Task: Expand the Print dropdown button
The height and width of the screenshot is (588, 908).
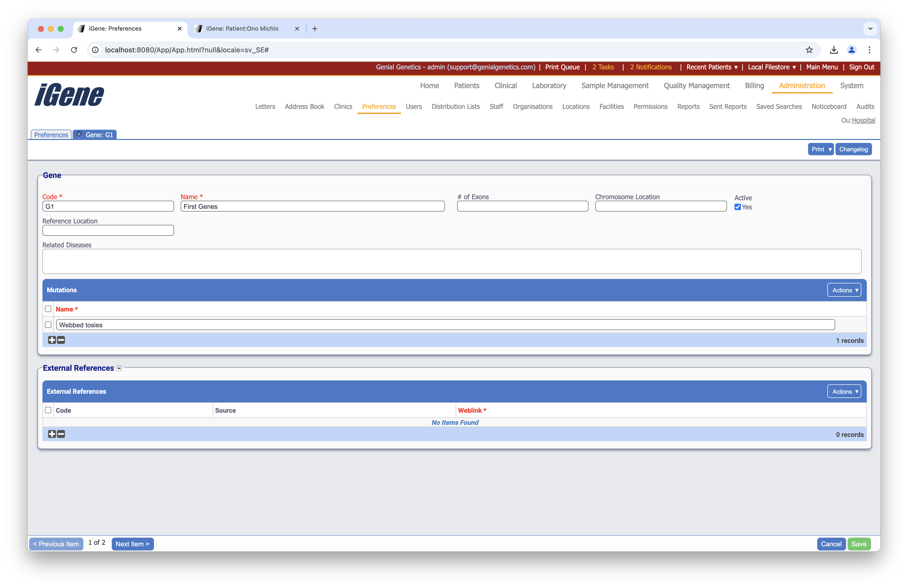Action: [820, 149]
